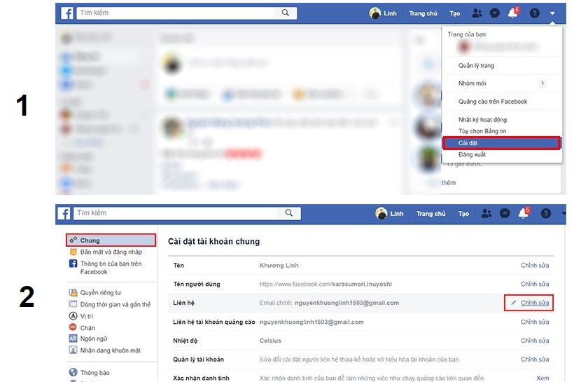
Task: Open Messenger icon in the top header
Action: tap(495, 13)
